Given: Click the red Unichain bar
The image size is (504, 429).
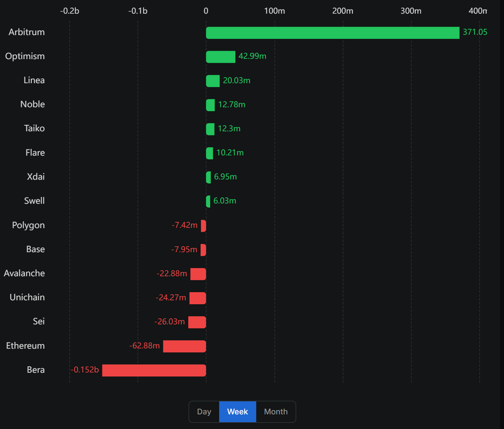Looking at the screenshot, I should pyautogui.click(x=198, y=298).
